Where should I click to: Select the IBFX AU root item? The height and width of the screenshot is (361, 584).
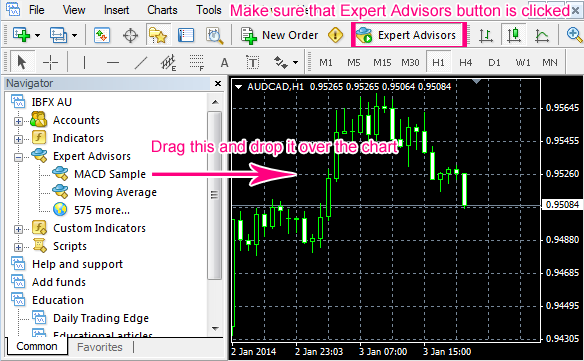coord(51,102)
